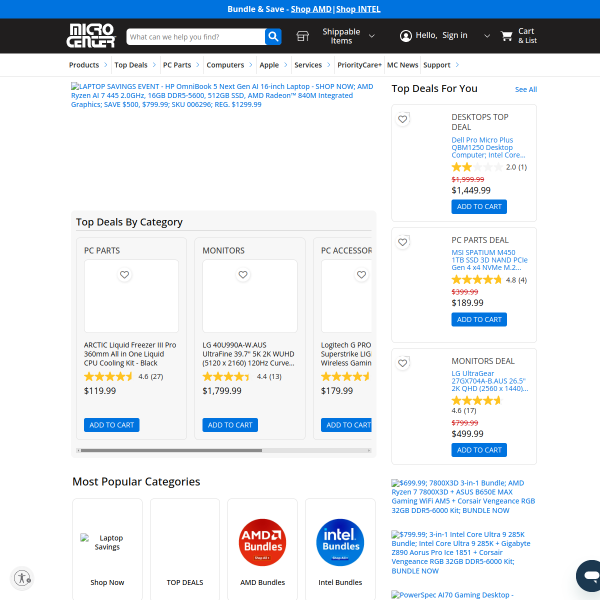Open the Computers menu
The height and width of the screenshot is (600, 600).
coord(225,65)
